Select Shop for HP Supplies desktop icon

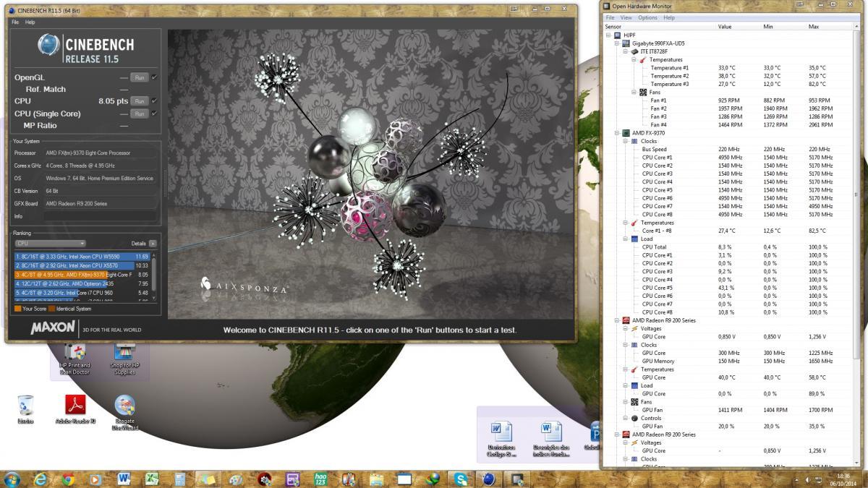(x=124, y=359)
